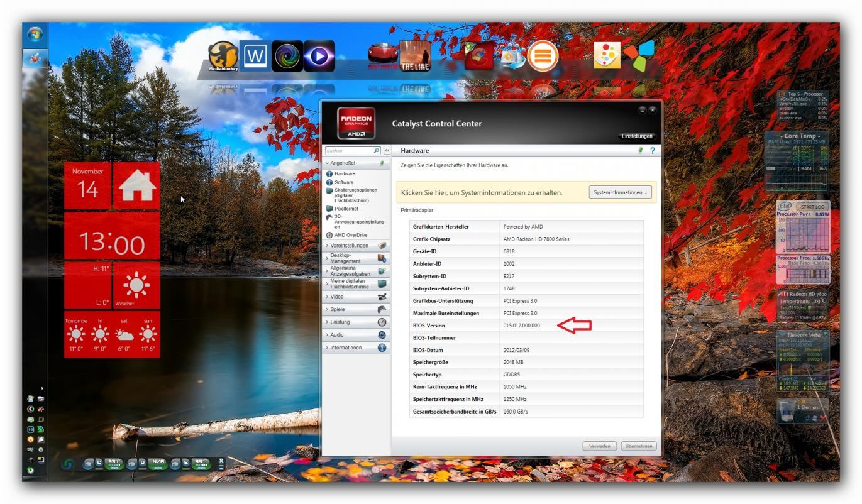Expand Meine digitalen Flachbildschirme section

[356, 283]
